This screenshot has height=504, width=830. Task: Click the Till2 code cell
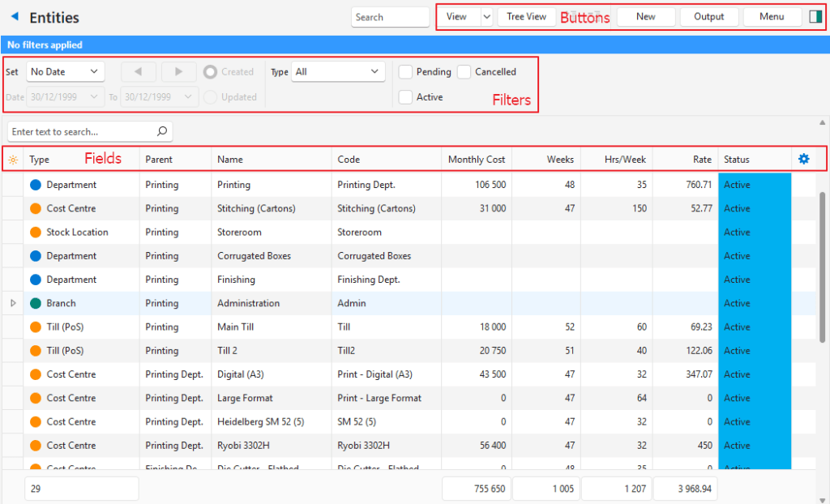(x=387, y=351)
